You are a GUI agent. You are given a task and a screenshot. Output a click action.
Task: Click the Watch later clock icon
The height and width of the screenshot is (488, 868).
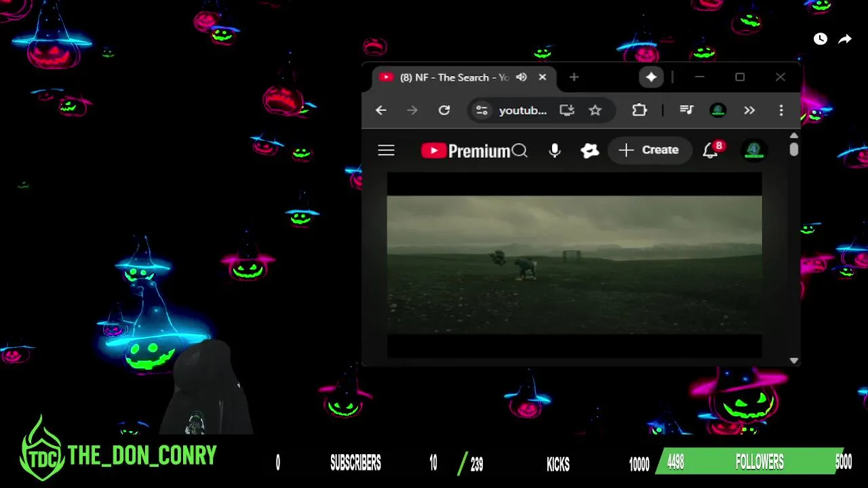coord(821,39)
